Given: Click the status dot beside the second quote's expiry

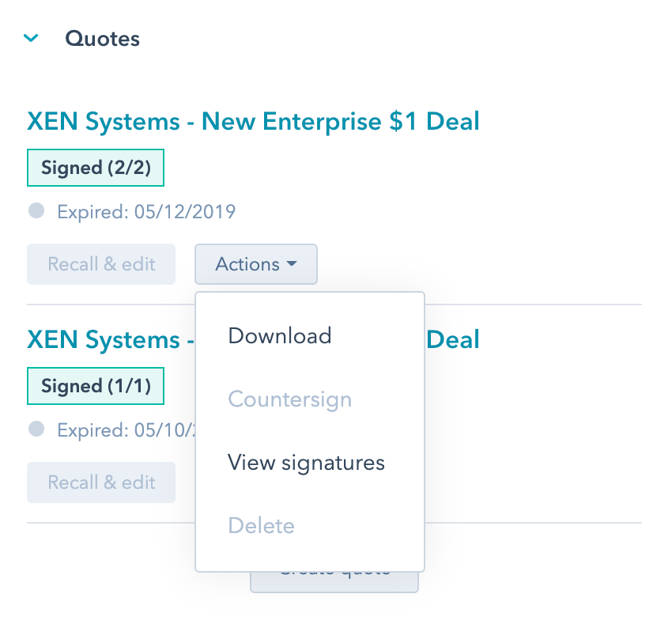Looking at the screenshot, I should (36, 429).
